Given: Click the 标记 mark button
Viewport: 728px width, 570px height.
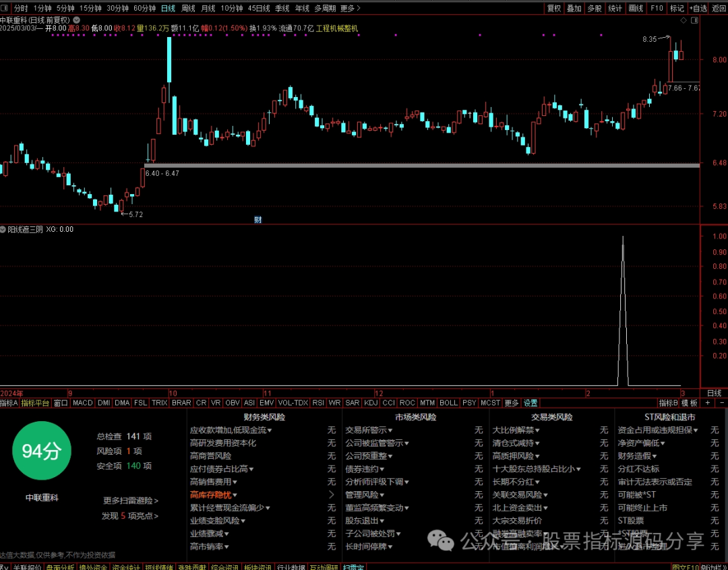Looking at the screenshot, I should [x=677, y=8].
